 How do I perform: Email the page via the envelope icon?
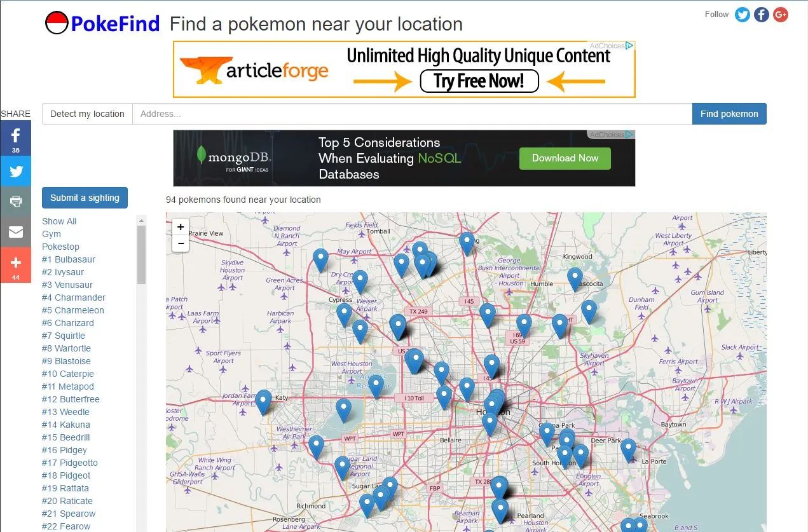[15, 233]
